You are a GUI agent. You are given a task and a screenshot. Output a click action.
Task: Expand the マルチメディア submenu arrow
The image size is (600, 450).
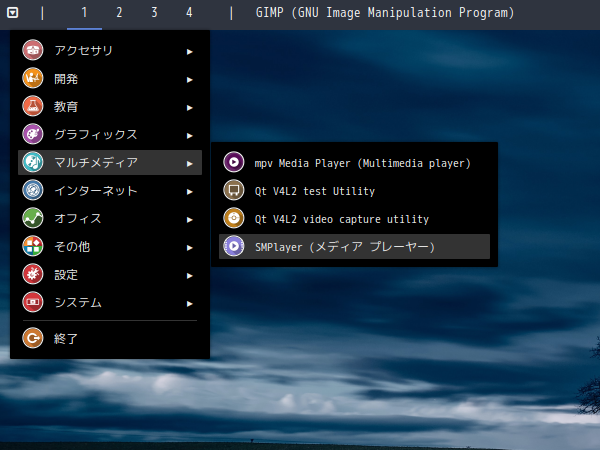point(189,164)
